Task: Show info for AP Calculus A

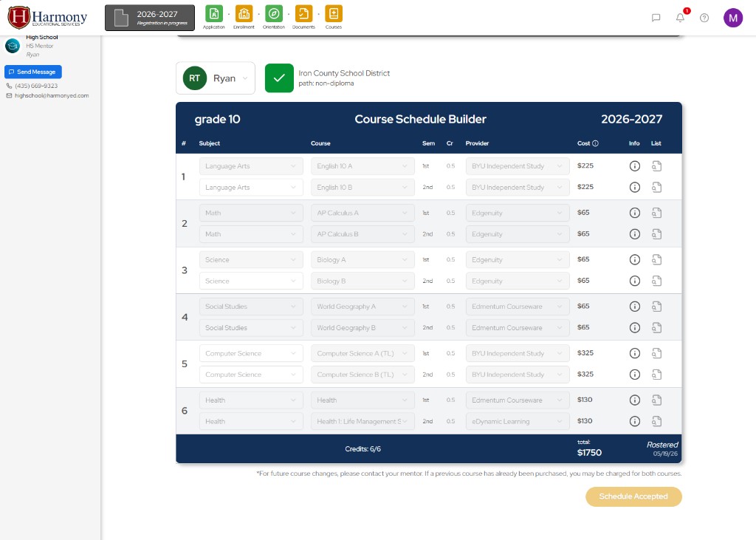Action: 634,213
